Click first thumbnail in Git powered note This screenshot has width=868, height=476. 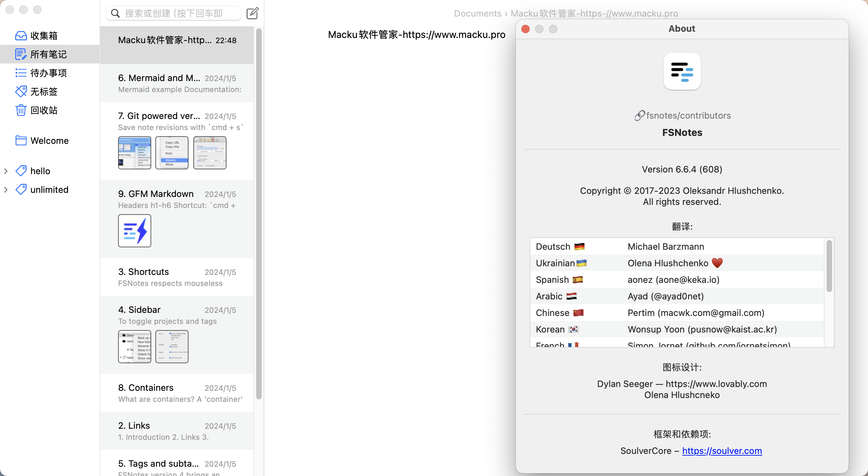point(135,153)
